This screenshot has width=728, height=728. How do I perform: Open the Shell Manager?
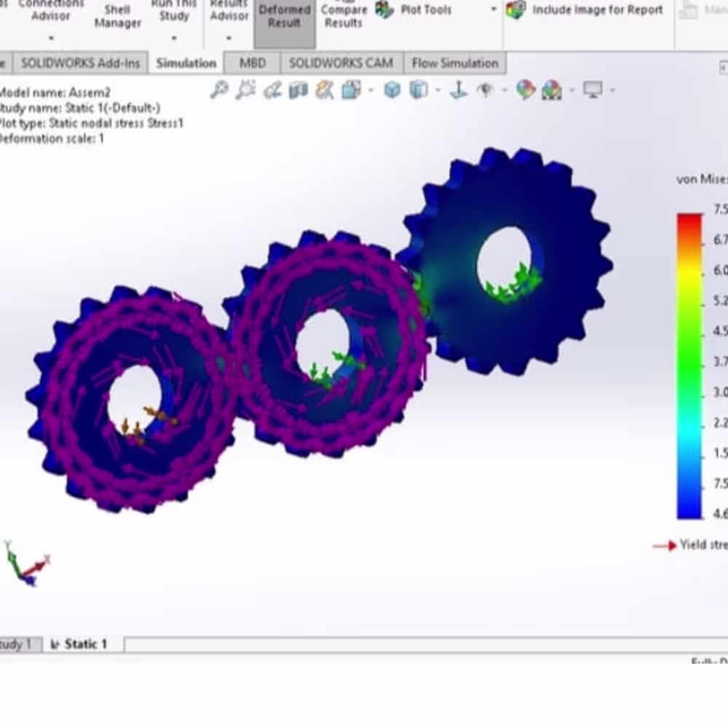pyautogui.click(x=117, y=17)
